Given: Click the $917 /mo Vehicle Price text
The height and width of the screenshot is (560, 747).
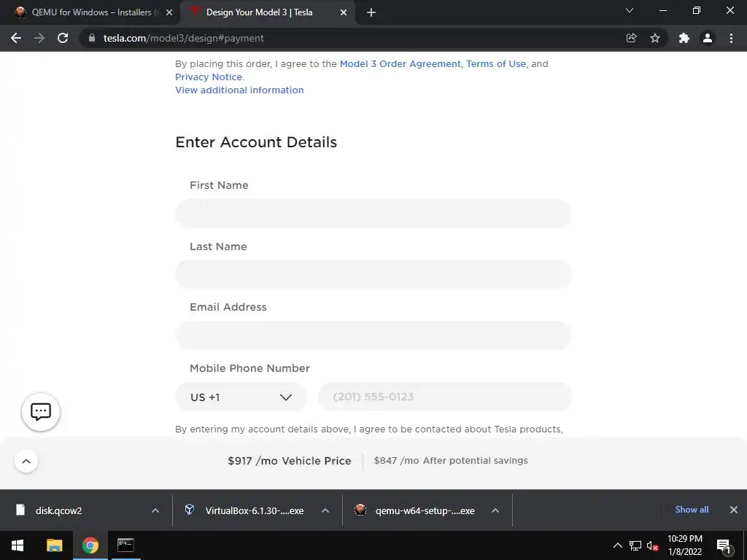Looking at the screenshot, I should tap(289, 461).
